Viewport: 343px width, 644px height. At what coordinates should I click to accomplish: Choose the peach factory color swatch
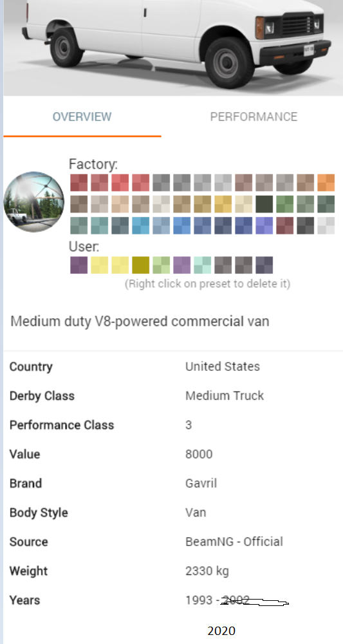click(120, 204)
